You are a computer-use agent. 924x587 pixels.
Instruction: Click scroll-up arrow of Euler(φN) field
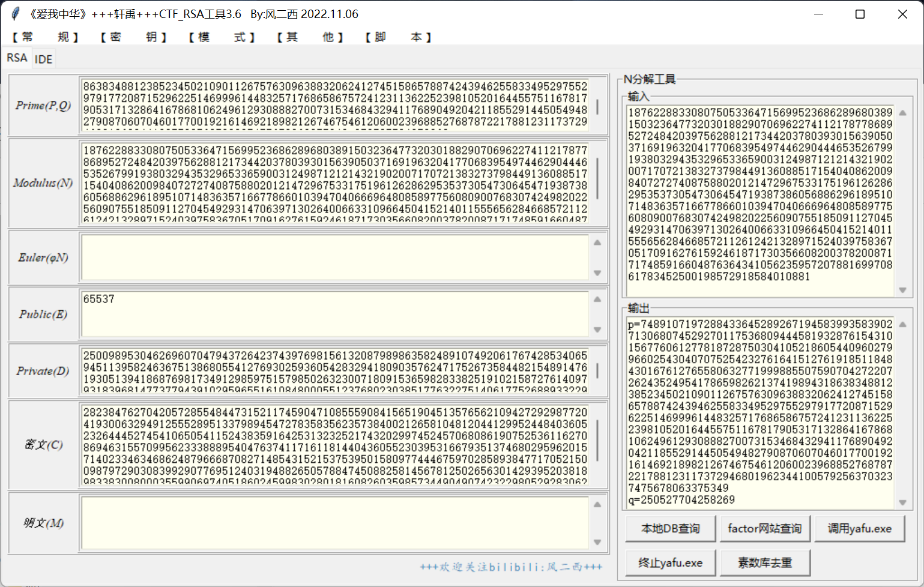tap(597, 242)
